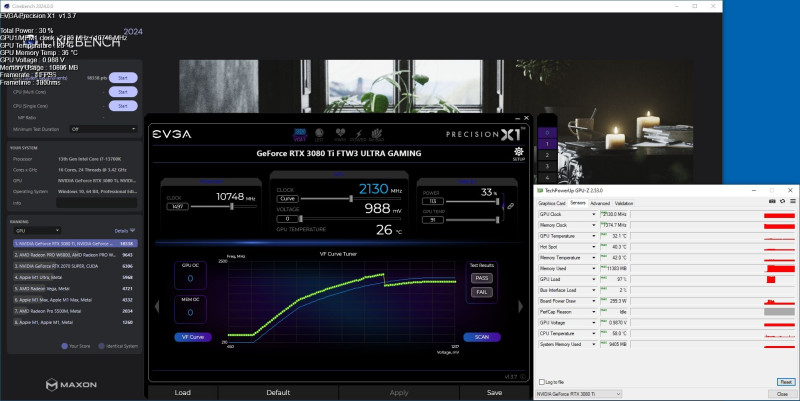Open the Setup gear icon in Precision X1
This screenshot has width=800, height=401.
[519, 153]
